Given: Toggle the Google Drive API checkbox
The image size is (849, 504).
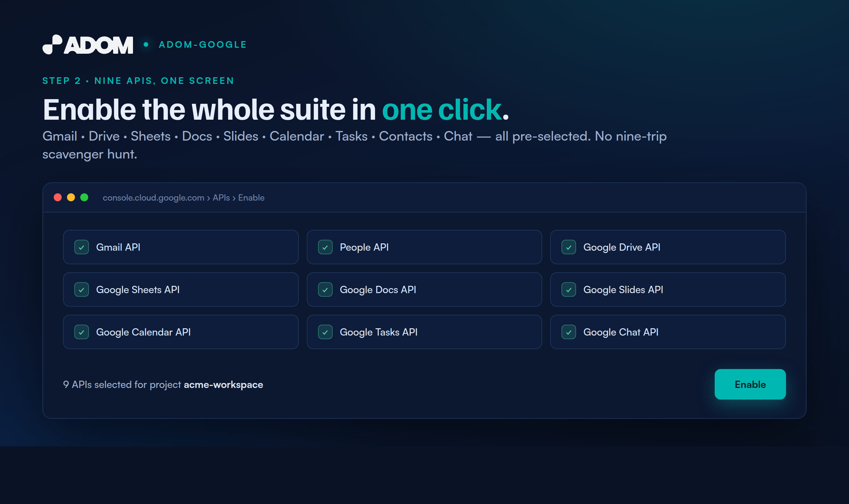Looking at the screenshot, I should coord(568,247).
